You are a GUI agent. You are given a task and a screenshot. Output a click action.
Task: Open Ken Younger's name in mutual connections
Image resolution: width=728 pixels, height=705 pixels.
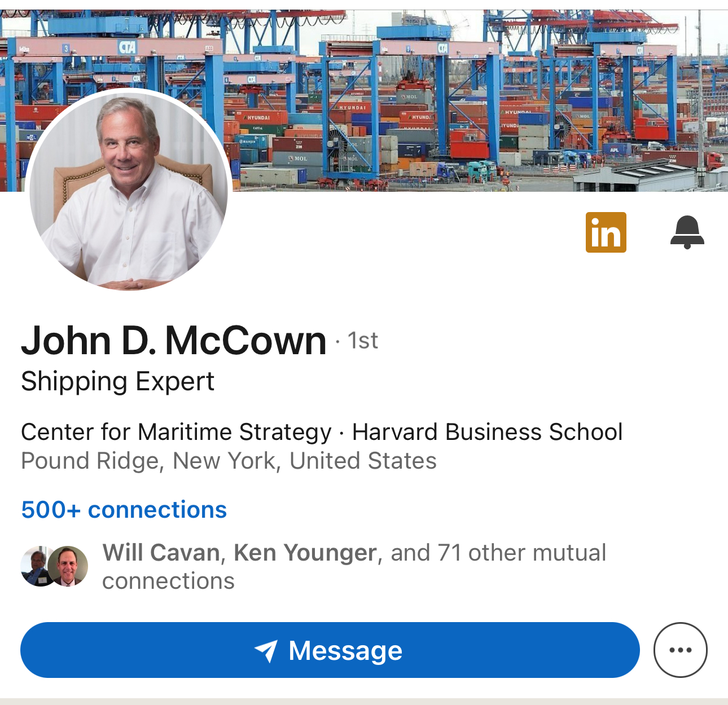(305, 553)
